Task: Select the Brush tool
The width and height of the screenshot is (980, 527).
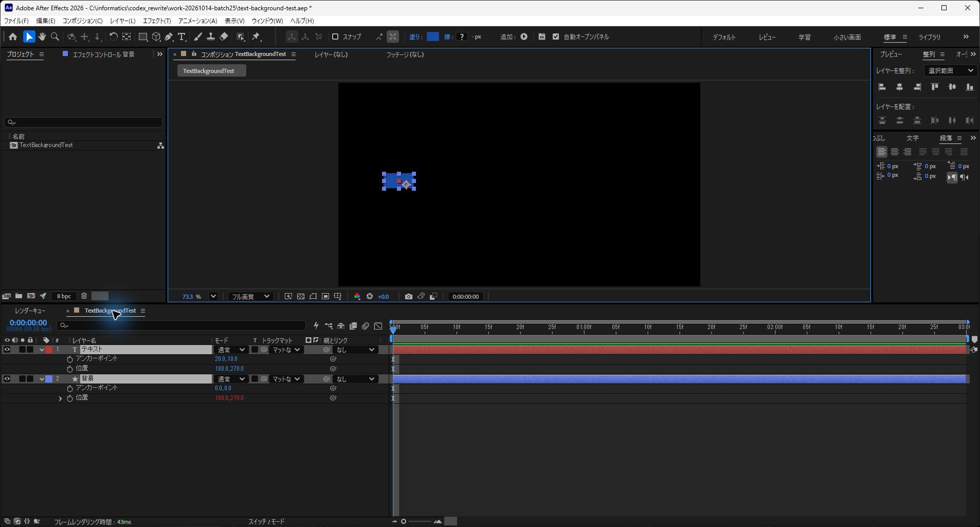Action: click(198, 37)
